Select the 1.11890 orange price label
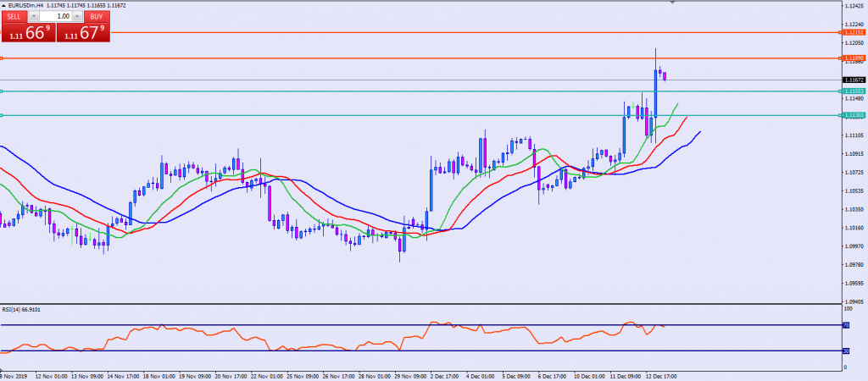The image size is (868, 381). (854, 58)
